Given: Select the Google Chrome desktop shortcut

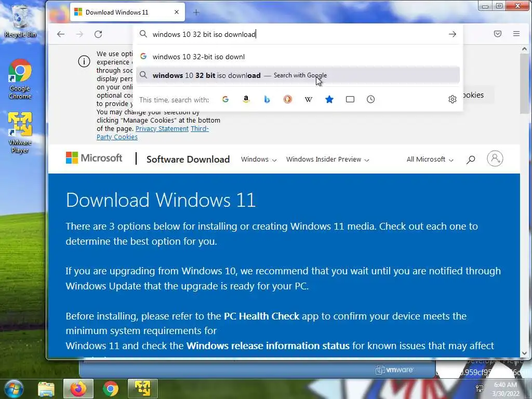Looking at the screenshot, I should pyautogui.click(x=20, y=79).
